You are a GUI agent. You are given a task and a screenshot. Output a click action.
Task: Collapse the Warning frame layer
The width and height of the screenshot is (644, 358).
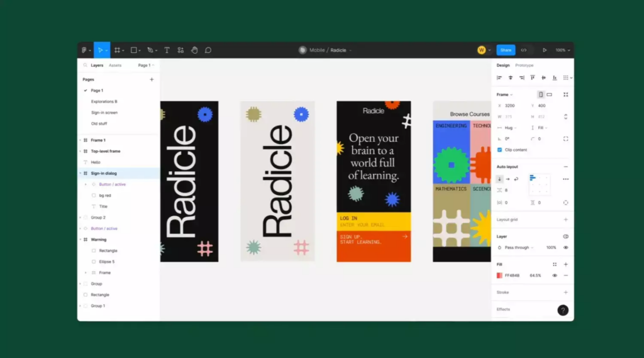(80, 240)
